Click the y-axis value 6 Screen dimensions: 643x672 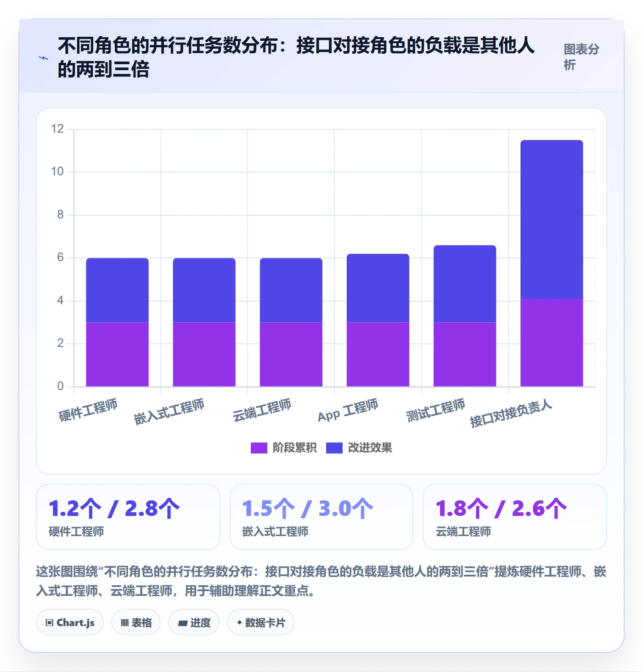60,258
